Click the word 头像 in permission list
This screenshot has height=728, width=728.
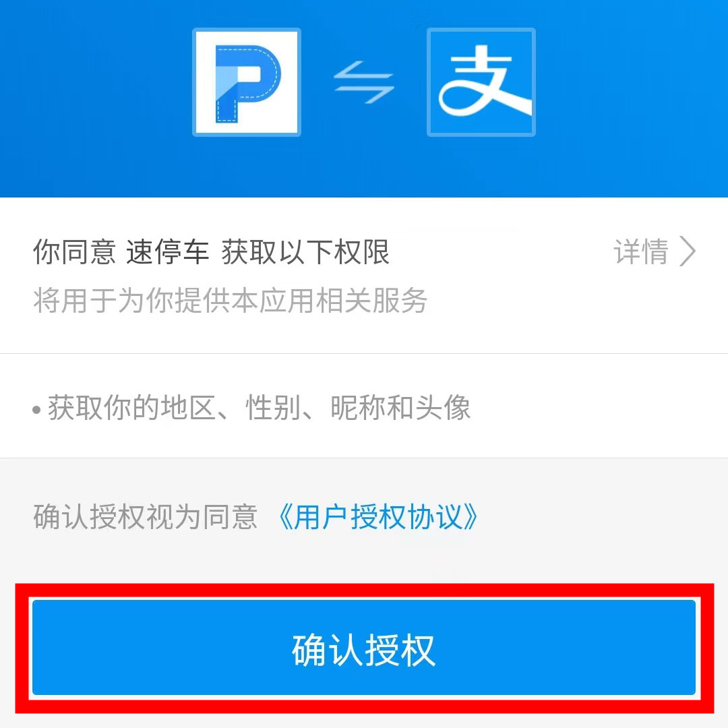(x=443, y=408)
